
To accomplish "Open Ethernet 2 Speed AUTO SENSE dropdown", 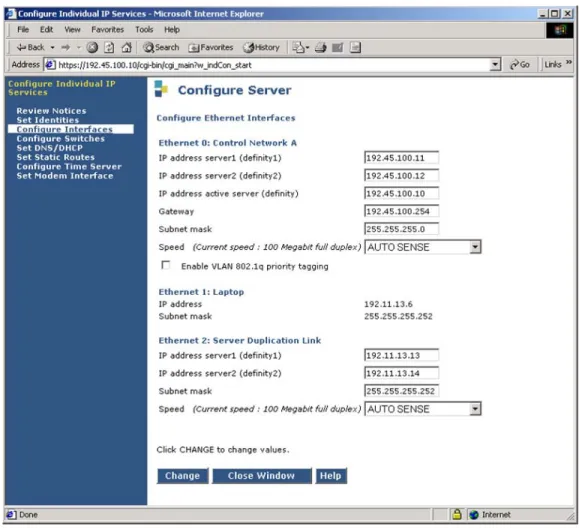I will click(x=422, y=409).
